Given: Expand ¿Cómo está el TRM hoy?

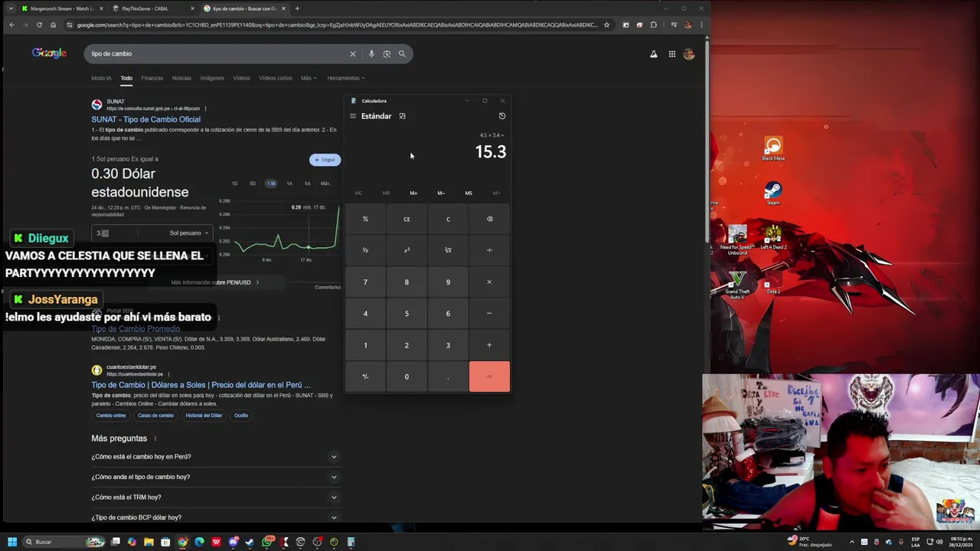Looking at the screenshot, I should (x=215, y=497).
